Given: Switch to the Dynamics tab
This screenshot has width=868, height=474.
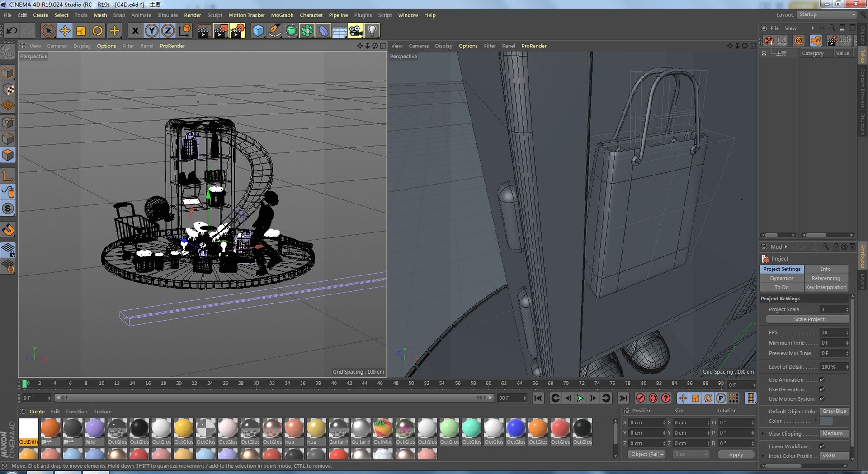Looking at the screenshot, I should tap(782, 278).
